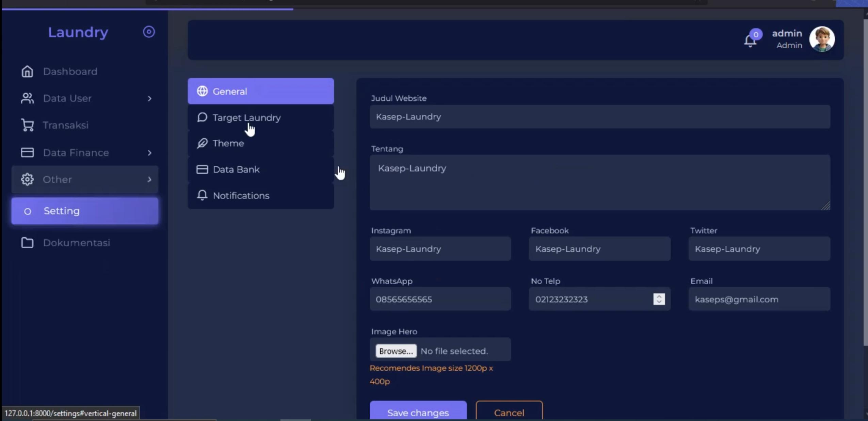Click the Data Bank card icon

(x=202, y=169)
